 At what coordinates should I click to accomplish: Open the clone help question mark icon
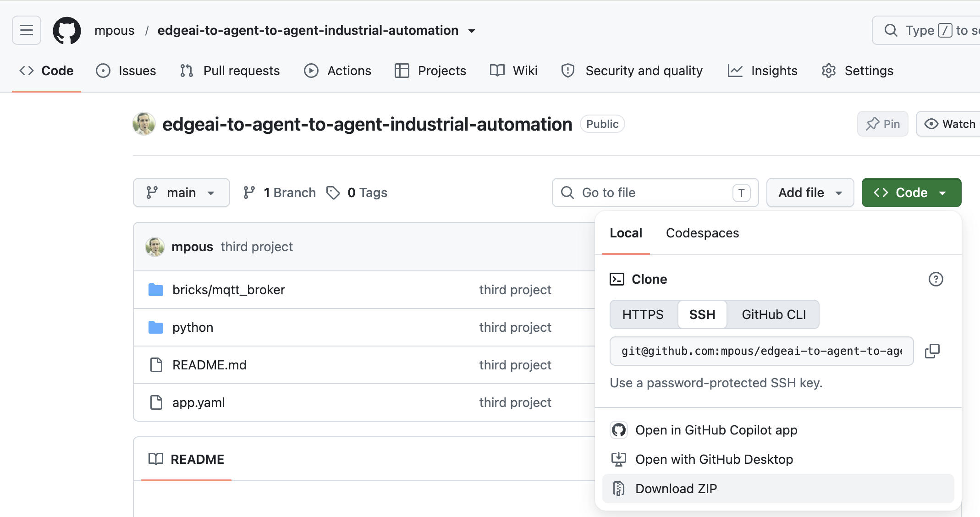936,279
